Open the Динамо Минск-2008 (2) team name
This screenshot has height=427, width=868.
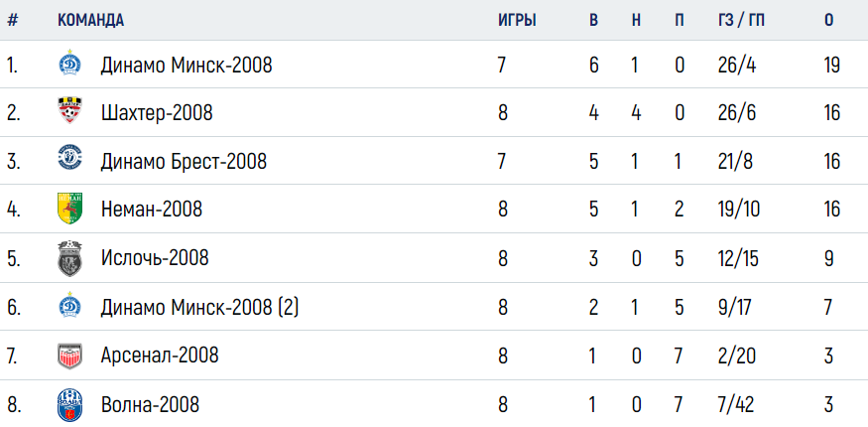pyautogui.click(x=199, y=306)
